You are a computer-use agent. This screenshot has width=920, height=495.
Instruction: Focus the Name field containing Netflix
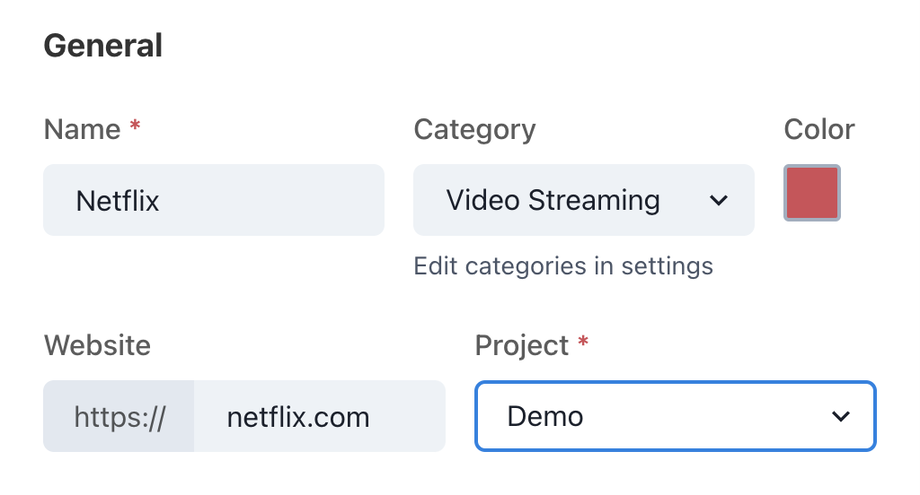point(213,201)
